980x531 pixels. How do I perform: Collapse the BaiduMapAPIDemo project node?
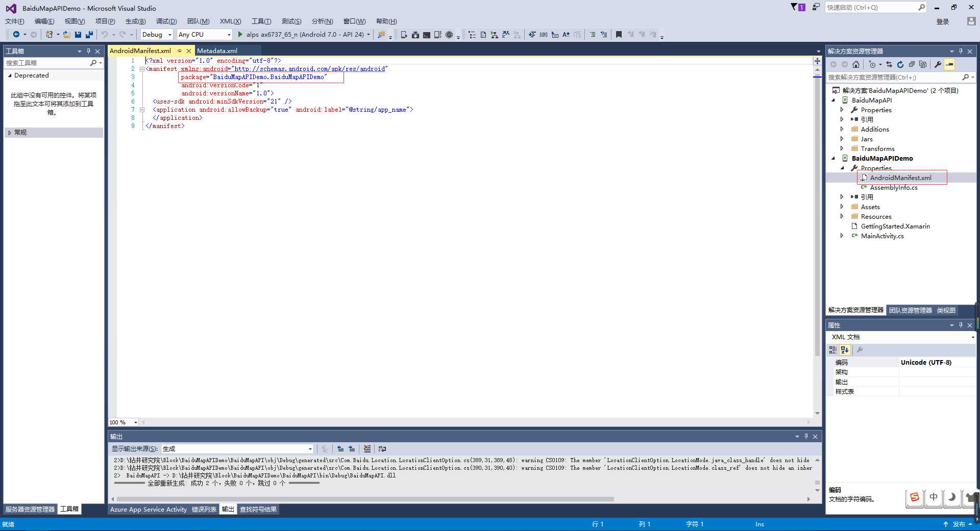tap(833, 158)
